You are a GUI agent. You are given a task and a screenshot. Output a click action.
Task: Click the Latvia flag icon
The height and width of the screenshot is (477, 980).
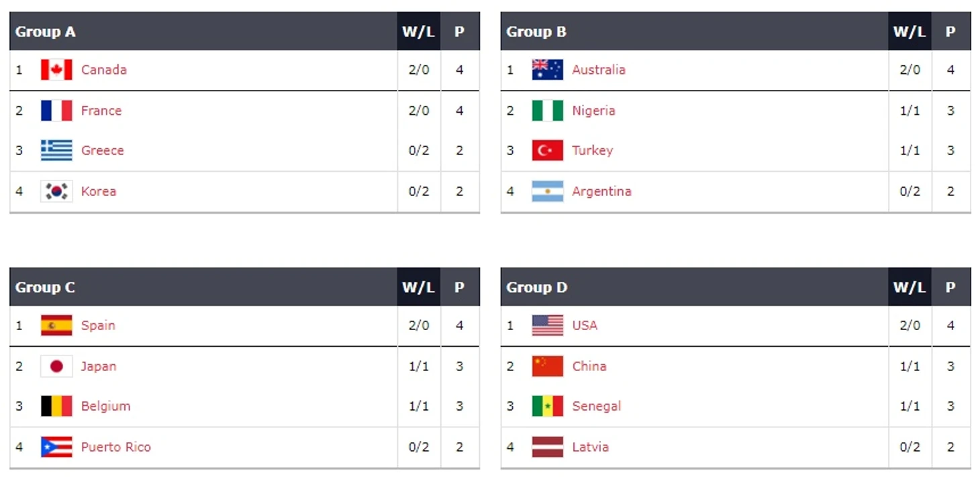point(548,447)
